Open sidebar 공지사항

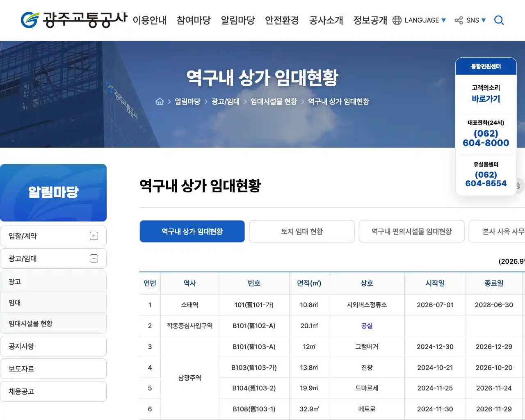(x=53, y=346)
